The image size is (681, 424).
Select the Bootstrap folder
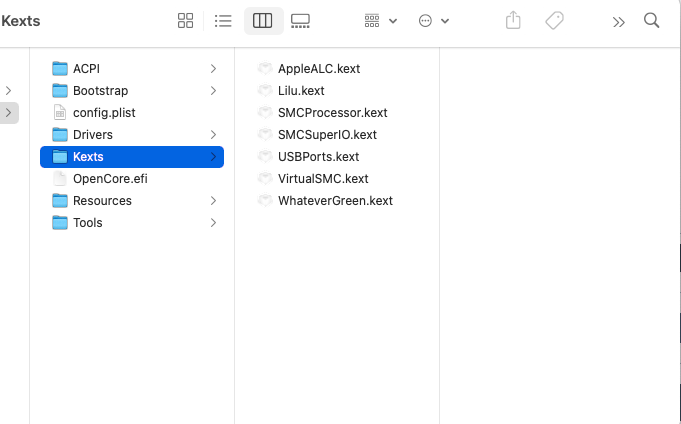[x=100, y=91]
